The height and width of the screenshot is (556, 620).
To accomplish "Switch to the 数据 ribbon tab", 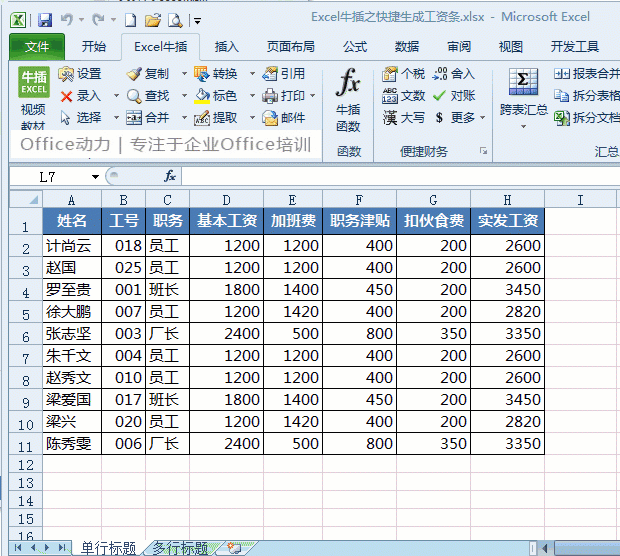I will [x=406, y=47].
